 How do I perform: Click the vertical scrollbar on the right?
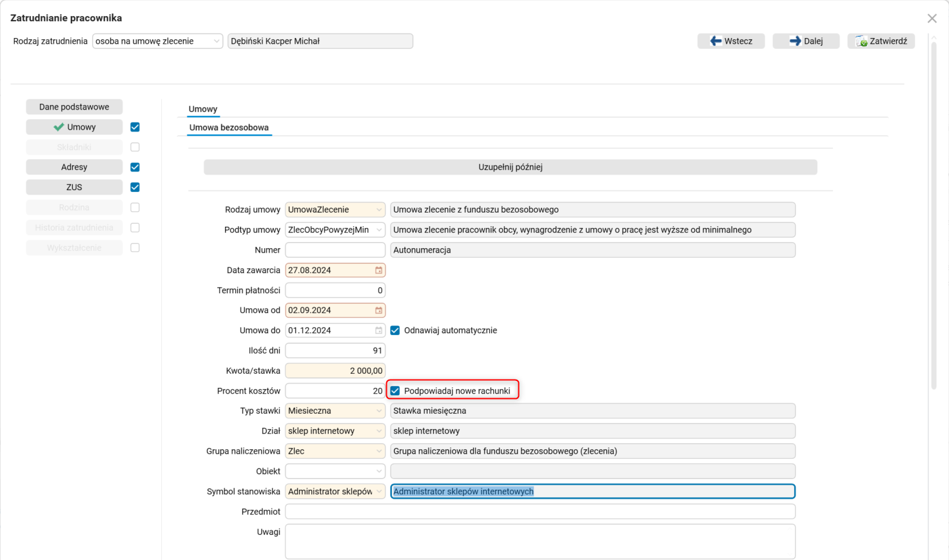[x=934, y=213]
